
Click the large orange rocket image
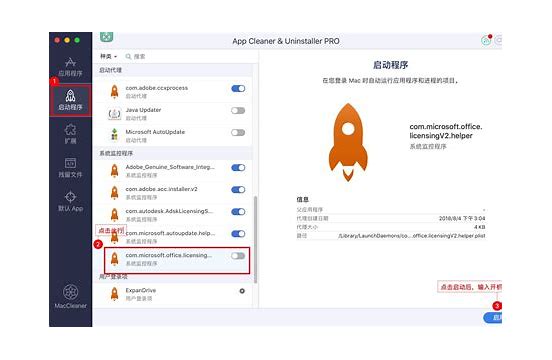tap(348, 143)
